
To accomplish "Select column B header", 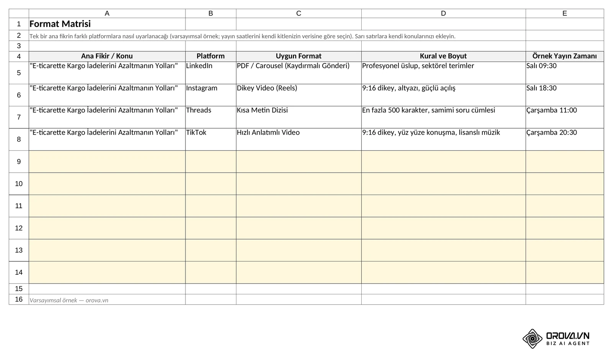I will (211, 13).
